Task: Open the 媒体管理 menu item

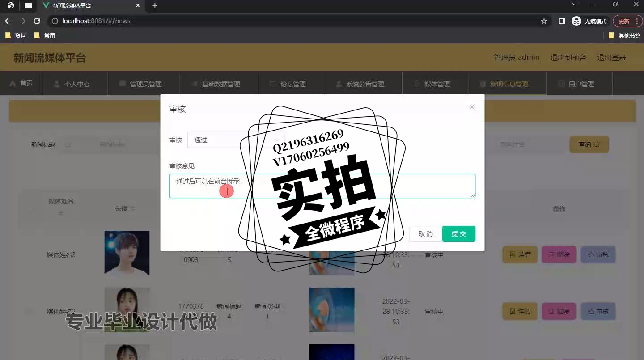Action: (x=435, y=84)
